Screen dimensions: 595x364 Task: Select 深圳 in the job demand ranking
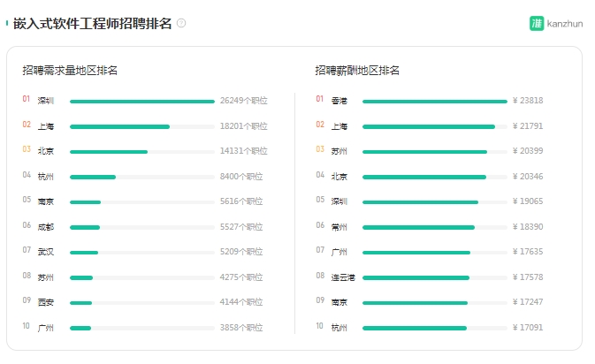[46, 101]
